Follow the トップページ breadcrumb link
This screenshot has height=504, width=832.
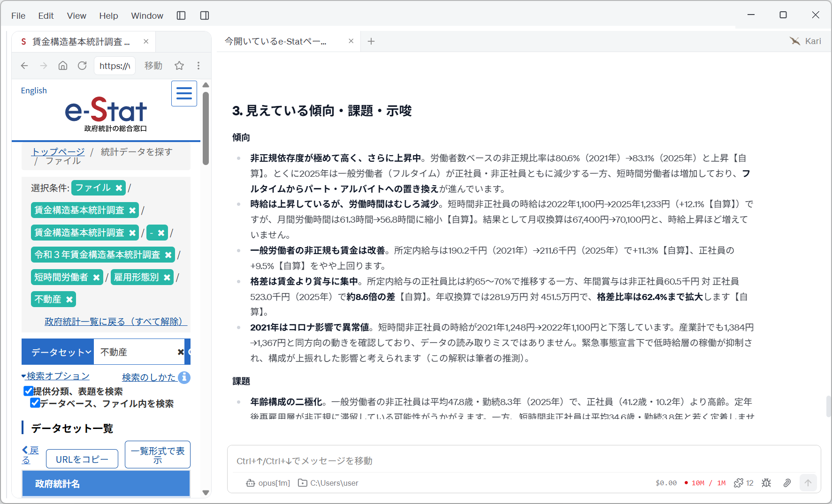click(x=58, y=152)
